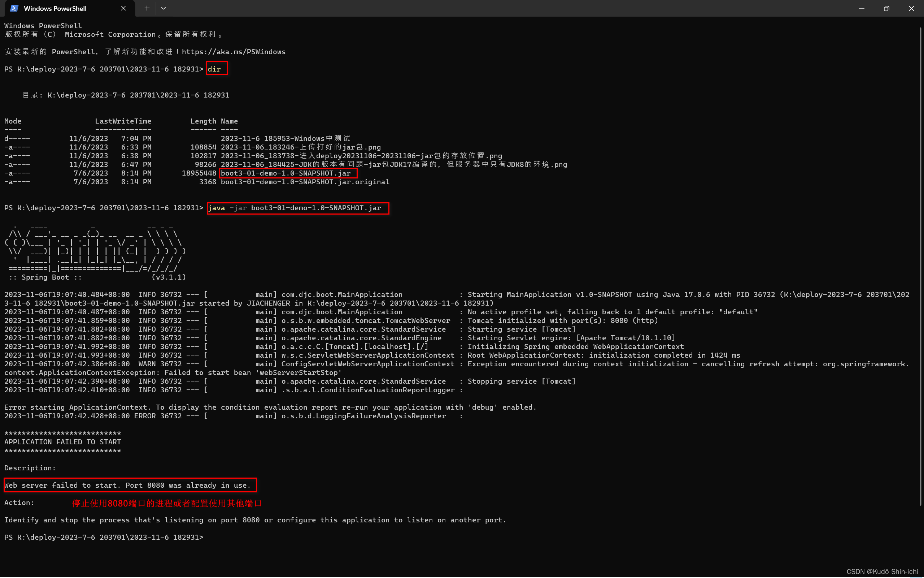Click the LastWriteTime column header
924x578 pixels.
pyautogui.click(x=123, y=121)
